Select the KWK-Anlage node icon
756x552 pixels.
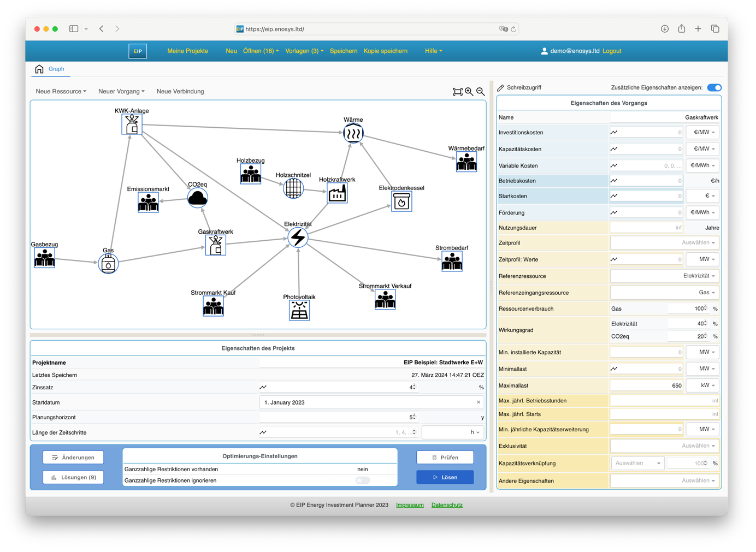click(x=132, y=124)
